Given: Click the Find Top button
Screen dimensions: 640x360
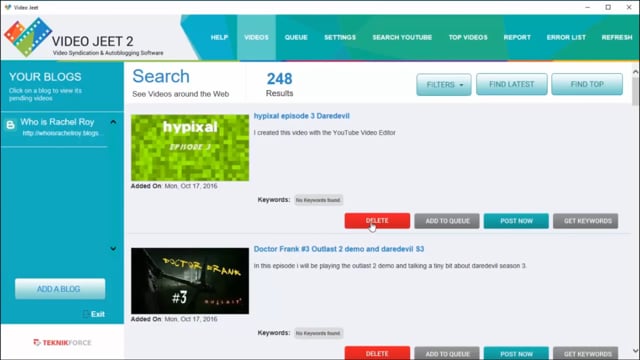Looking at the screenshot, I should pyautogui.click(x=587, y=84).
